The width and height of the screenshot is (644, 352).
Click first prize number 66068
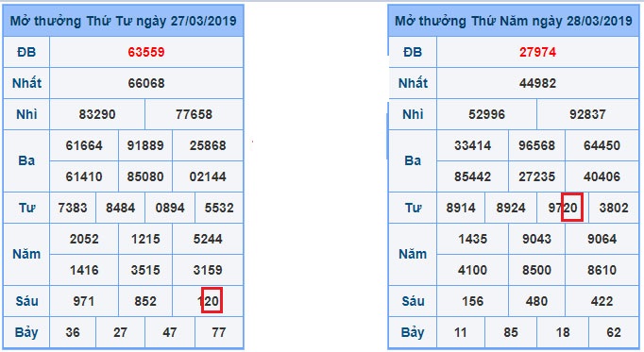pyautogui.click(x=146, y=83)
